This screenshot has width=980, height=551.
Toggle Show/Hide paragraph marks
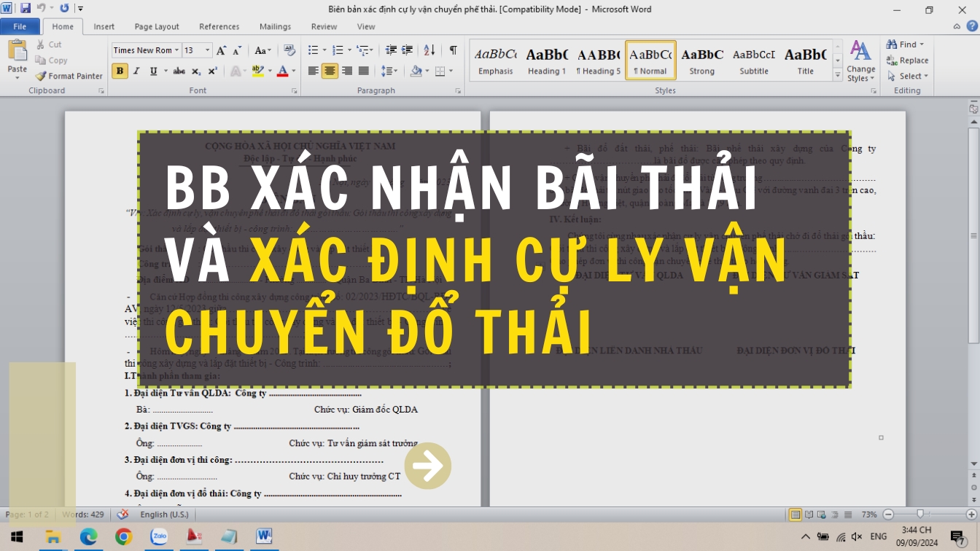(x=453, y=50)
